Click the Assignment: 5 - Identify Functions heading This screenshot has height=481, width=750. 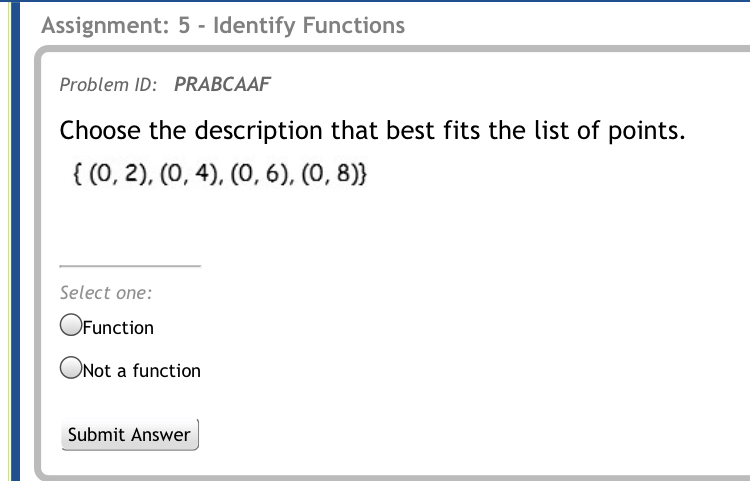pyautogui.click(x=223, y=25)
